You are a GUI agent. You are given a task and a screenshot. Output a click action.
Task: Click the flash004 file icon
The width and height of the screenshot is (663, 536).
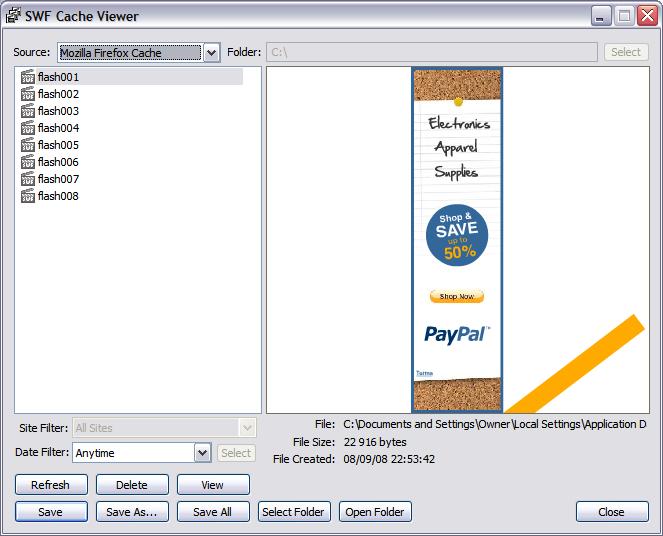pyautogui.click(x=27, y=128)
